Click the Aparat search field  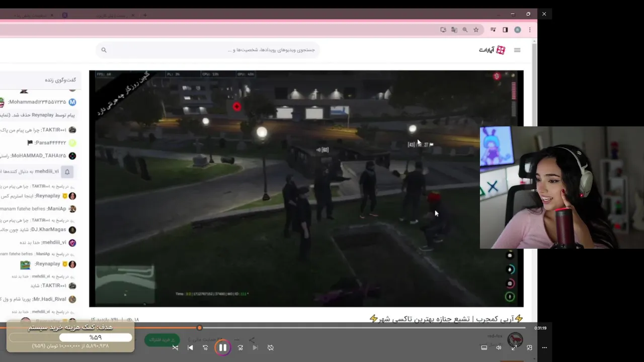coord(208,50)
